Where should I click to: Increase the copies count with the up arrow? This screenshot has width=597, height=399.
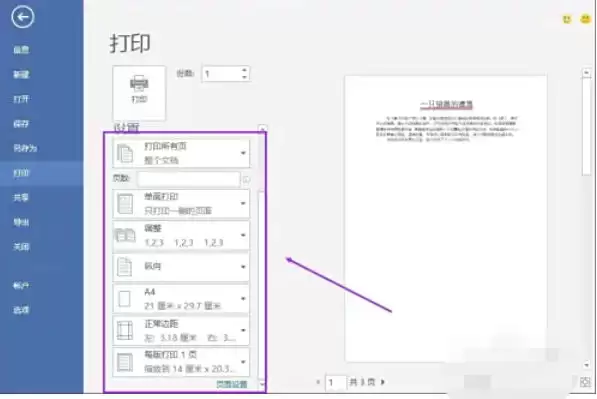tap(244, 70)
